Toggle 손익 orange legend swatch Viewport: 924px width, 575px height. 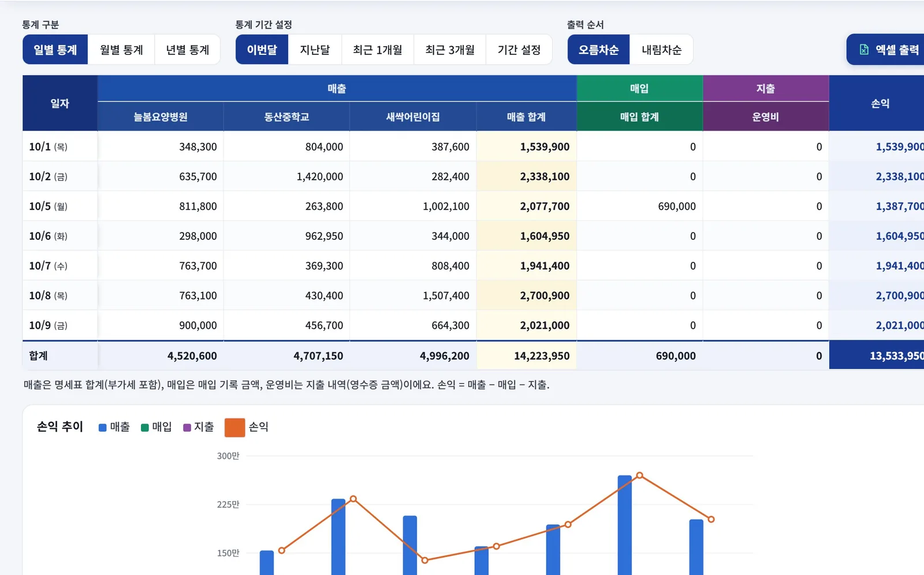click(234, 427)
